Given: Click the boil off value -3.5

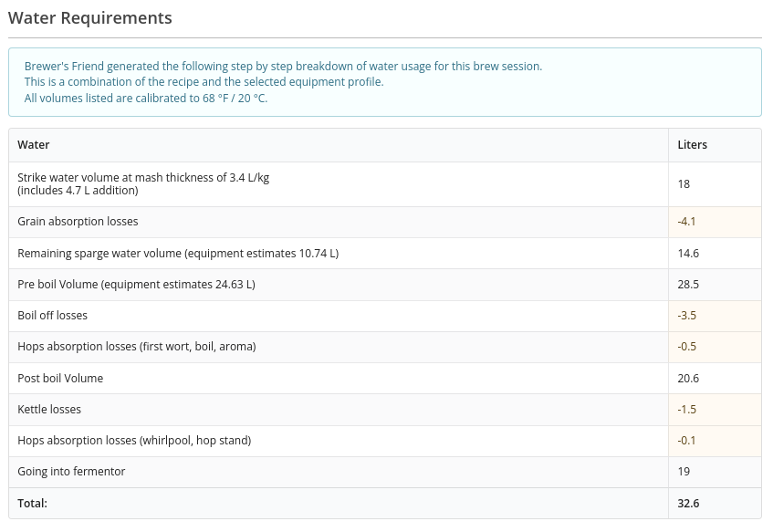Looking at the screenshot, I should coord(686,316).
